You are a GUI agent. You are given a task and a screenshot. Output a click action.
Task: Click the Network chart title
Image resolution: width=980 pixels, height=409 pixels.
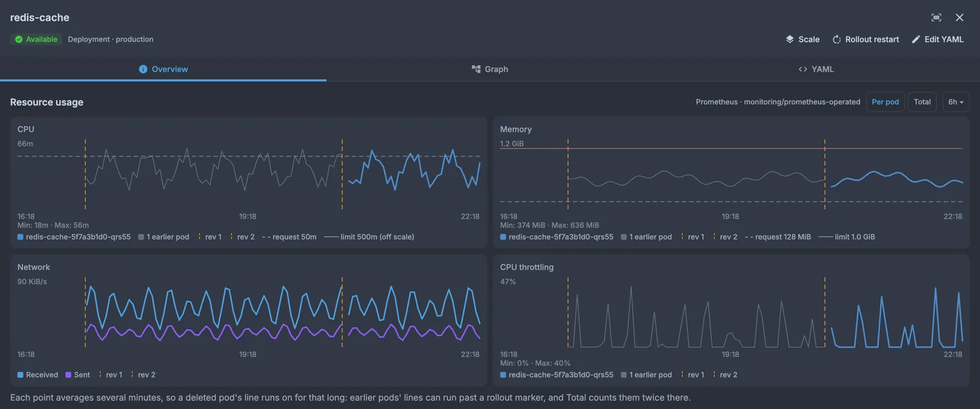pos(34,267)
